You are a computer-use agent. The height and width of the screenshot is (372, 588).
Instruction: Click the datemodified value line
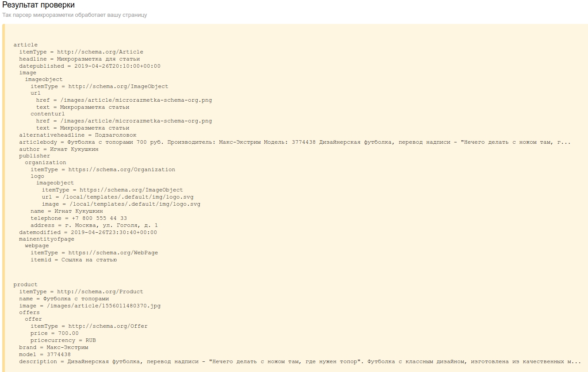coord(88,232)
